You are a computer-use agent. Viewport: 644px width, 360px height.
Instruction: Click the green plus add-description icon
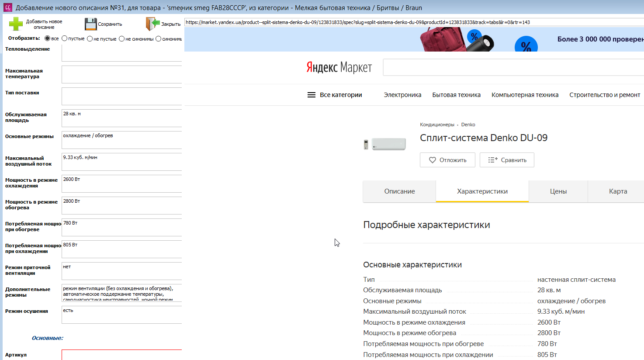16,24
